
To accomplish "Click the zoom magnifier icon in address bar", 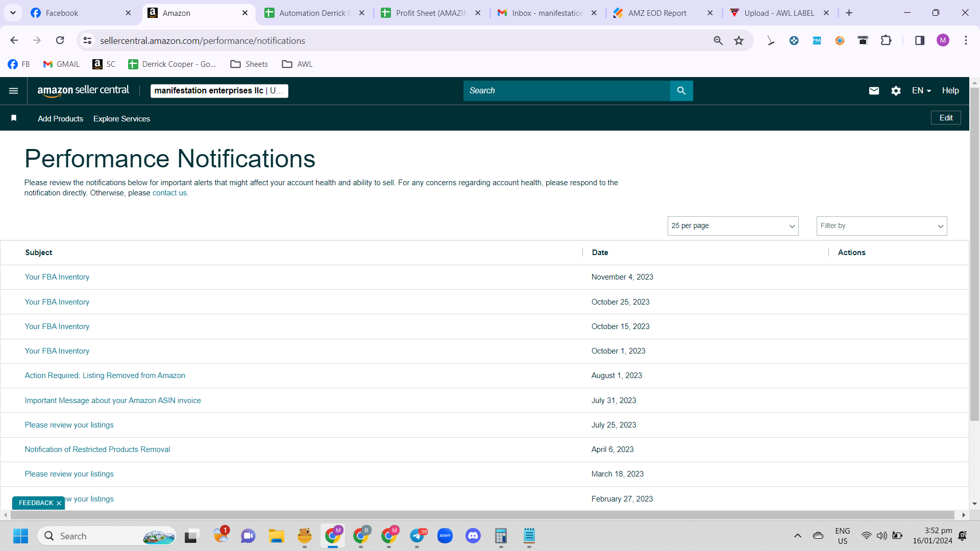I will tap(718, 40).
